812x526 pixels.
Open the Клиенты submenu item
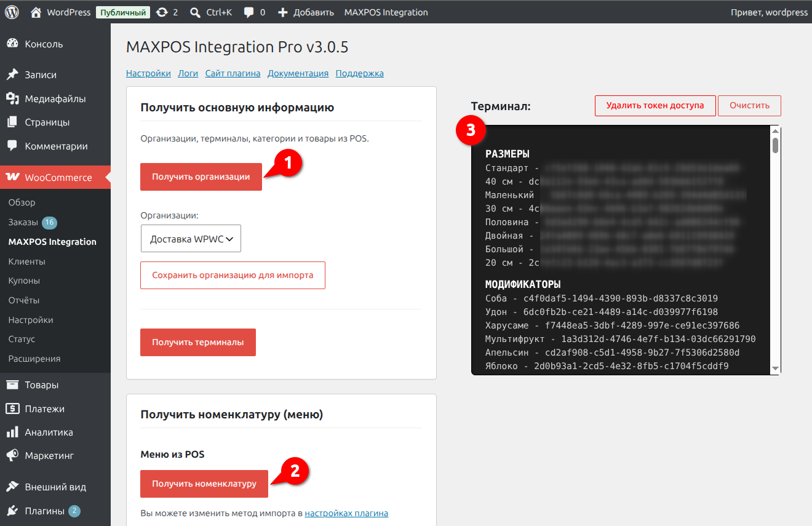tap(27, 261)
